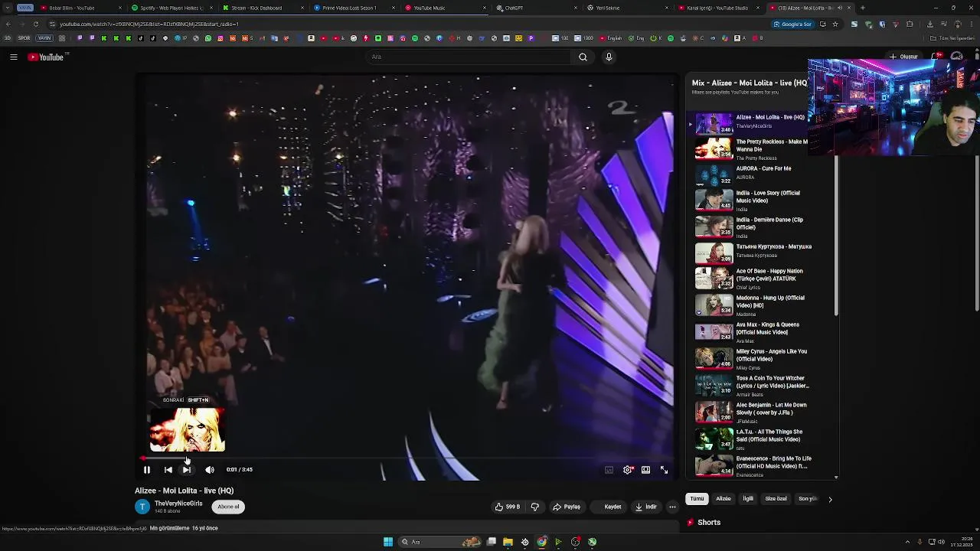Seek on the red video progress bar

click(406, 459)
